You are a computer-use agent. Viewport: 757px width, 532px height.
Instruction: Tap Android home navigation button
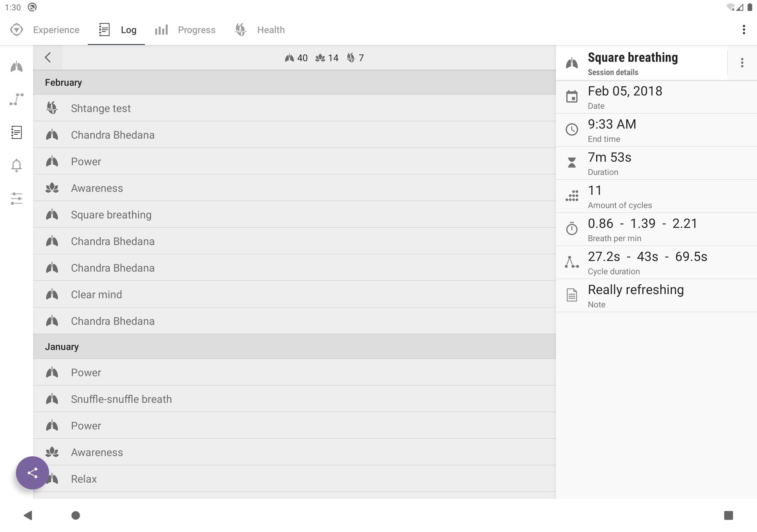75,515
